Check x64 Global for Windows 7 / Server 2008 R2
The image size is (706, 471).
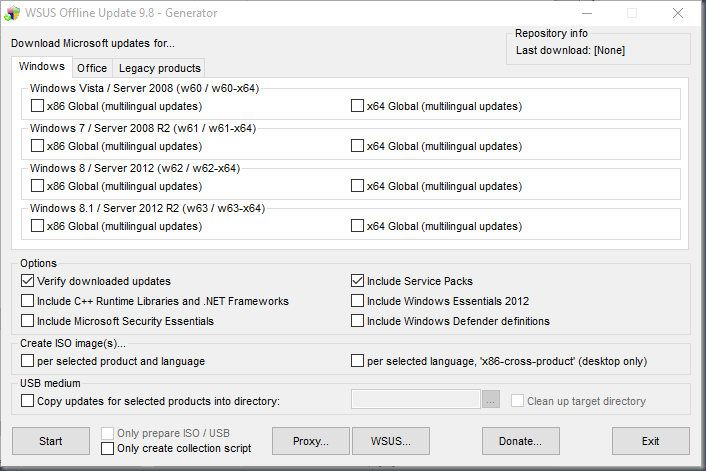[x=358, y=146]
